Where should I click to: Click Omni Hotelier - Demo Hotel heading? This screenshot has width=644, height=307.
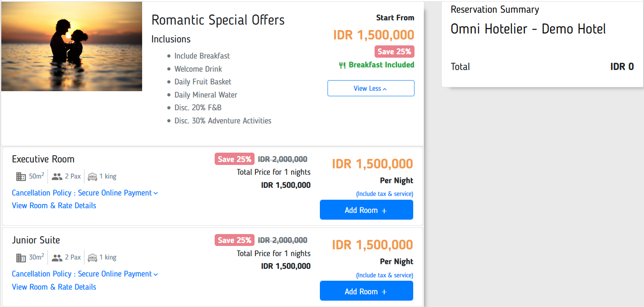click(528, 29)
